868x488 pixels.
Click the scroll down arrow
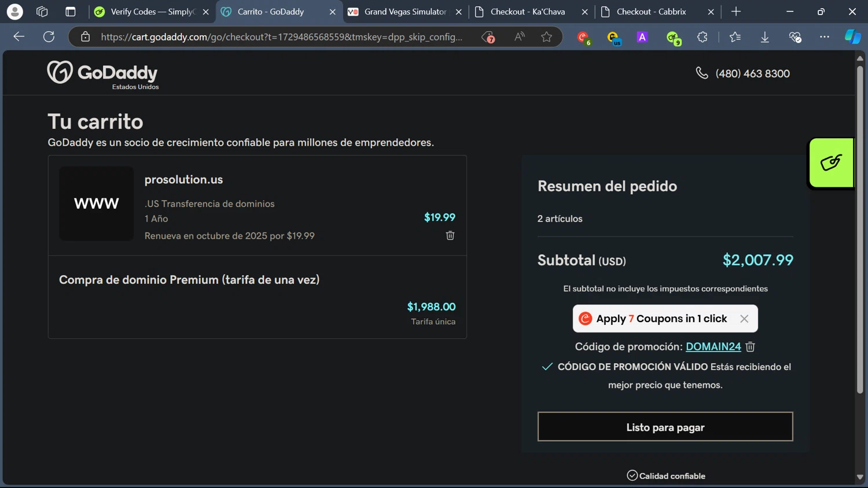coord(860,478)
